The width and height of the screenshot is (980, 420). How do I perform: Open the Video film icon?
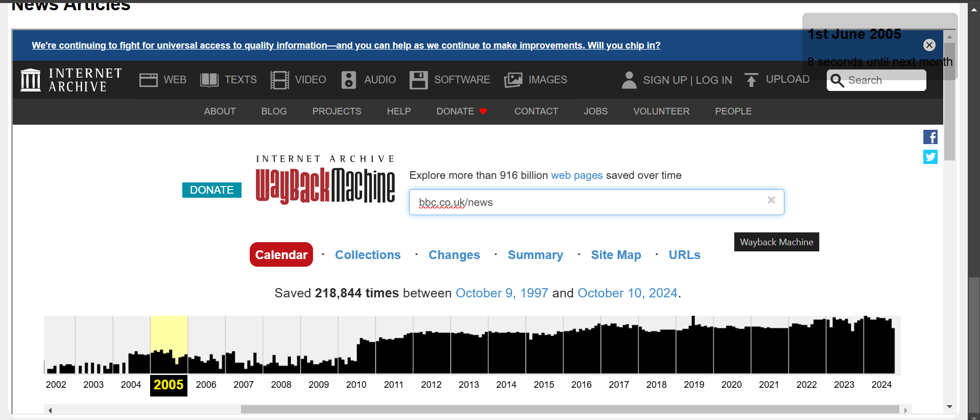pos(279,80)
